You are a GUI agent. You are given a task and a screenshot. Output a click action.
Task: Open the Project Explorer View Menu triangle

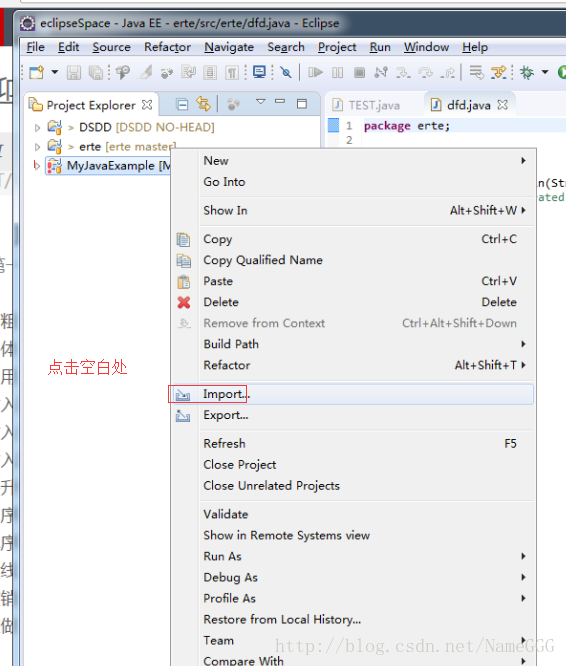pyautogui.click(x=260, y=102)
